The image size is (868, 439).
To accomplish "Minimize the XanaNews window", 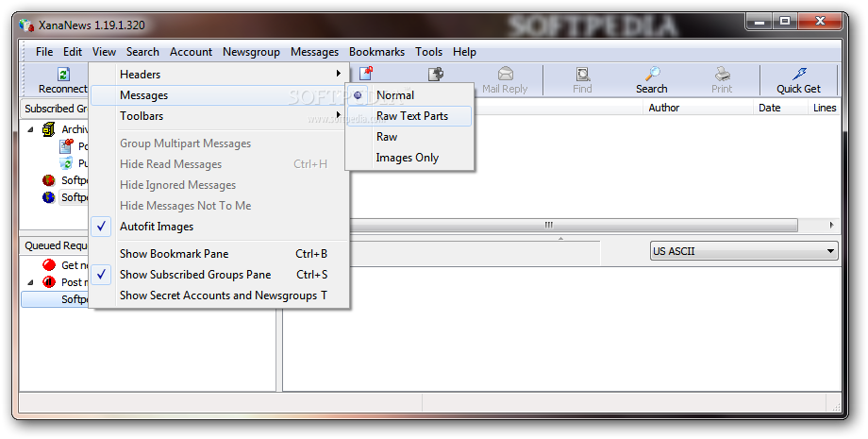I will [760, 22].
